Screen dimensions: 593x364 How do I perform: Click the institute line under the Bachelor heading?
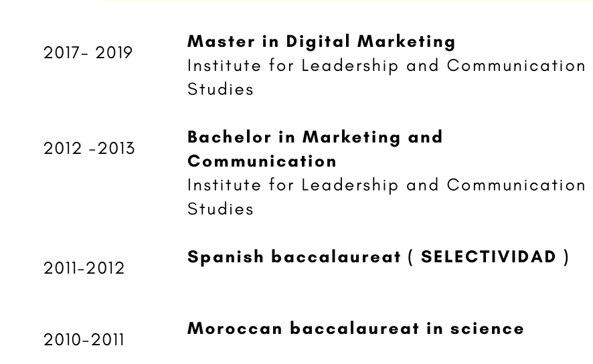click(386, 185)
